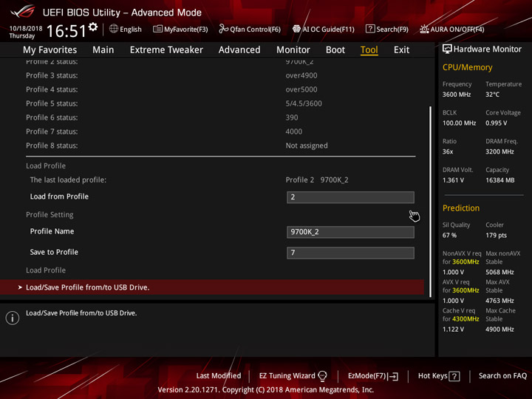
Task: Select Profile 4 status row
Action: (x=220, y=89)
